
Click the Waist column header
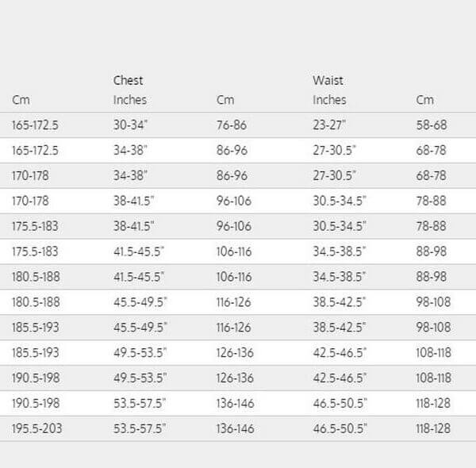coord(328,80)
